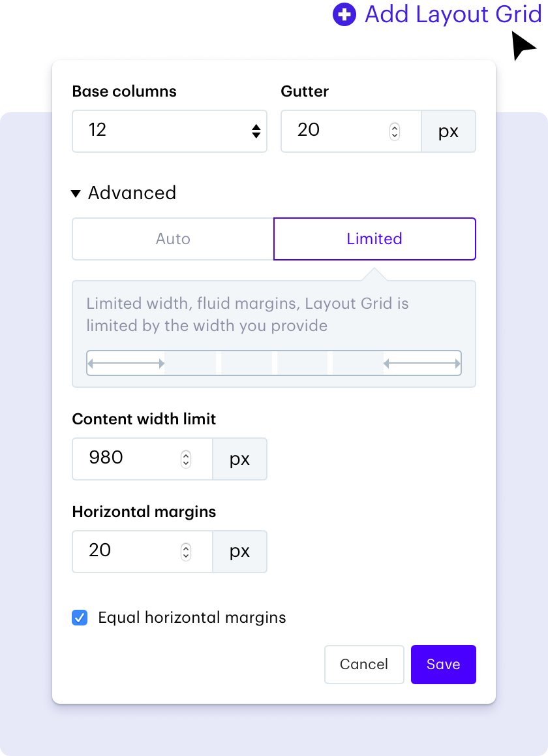The width and height of the screenshot is (548, 756).
Task: Click the left margin arrow in the diagram
Action: pyautogui.click(x=127, y=364)
